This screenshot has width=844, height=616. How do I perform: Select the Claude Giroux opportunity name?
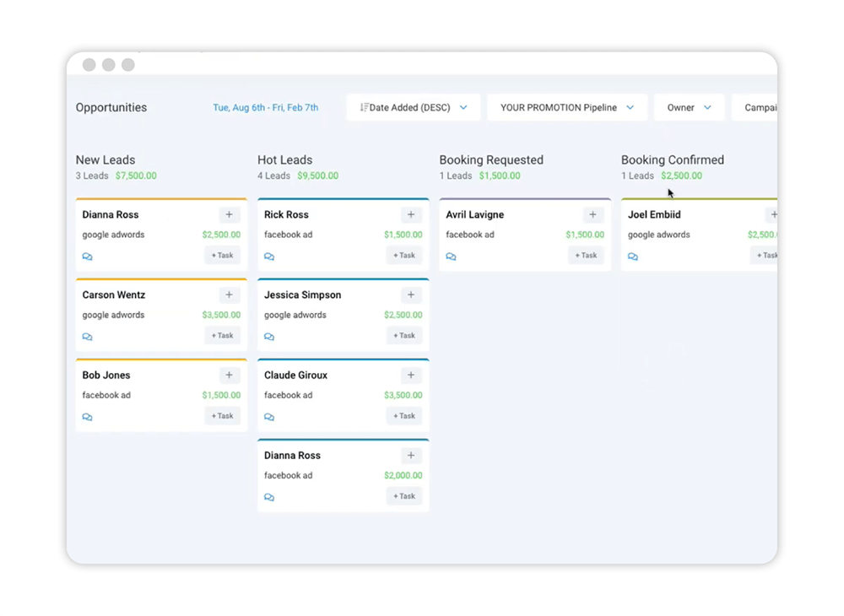click(x=295, y=375)
